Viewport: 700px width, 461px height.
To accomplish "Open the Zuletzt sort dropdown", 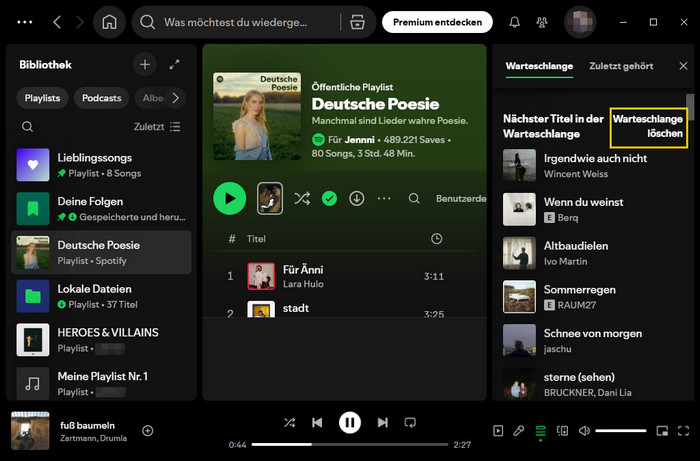I will [x=157, y=127].
